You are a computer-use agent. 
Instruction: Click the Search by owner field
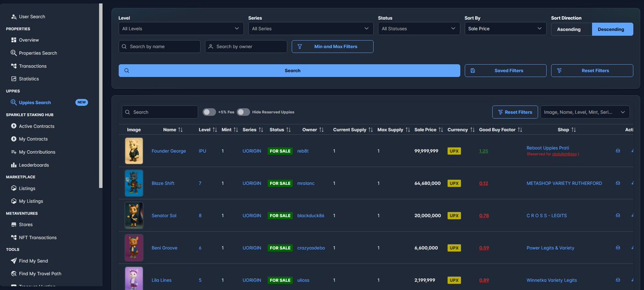point(246,47)
